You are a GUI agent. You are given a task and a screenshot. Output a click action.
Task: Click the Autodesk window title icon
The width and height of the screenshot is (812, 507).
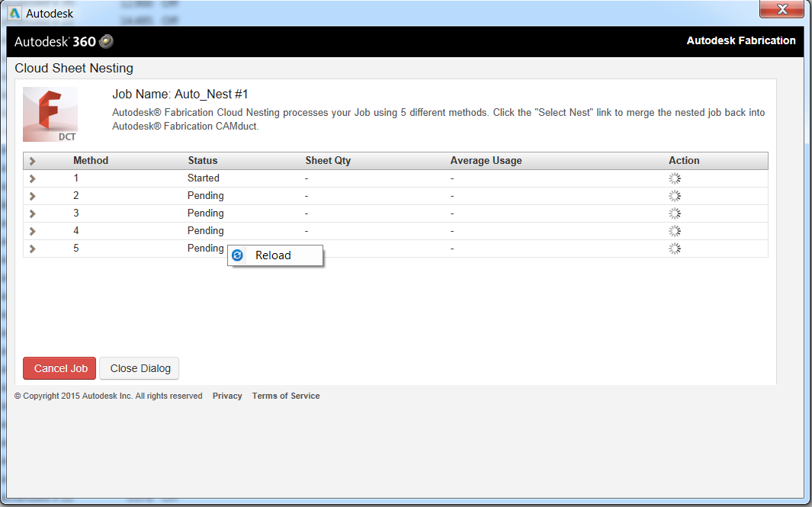[x=14, y=14]
